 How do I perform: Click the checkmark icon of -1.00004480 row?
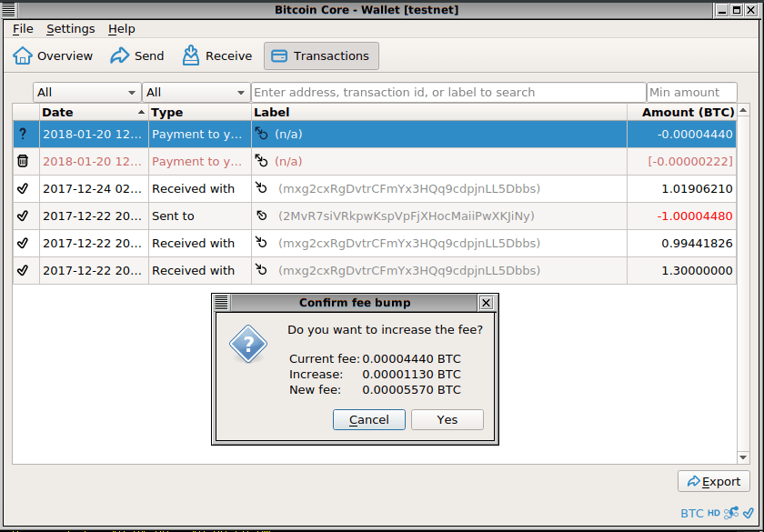23,216
